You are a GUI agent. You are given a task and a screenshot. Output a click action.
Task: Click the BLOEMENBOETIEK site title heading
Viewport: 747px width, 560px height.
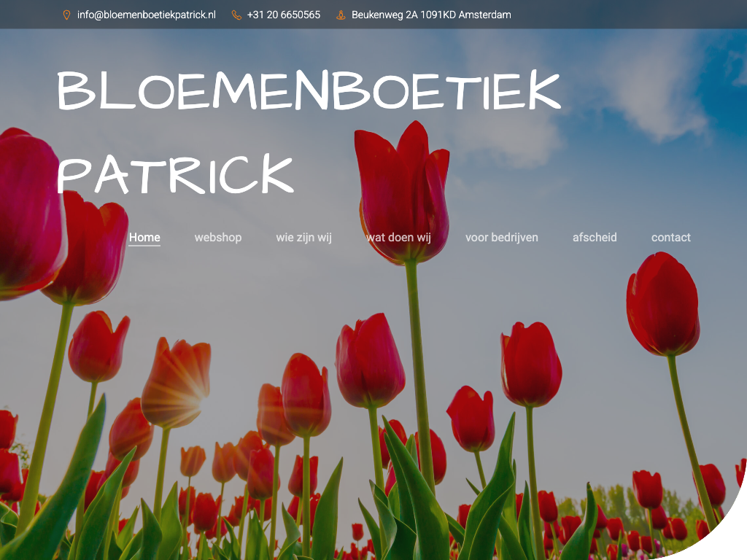pos(308,92)
